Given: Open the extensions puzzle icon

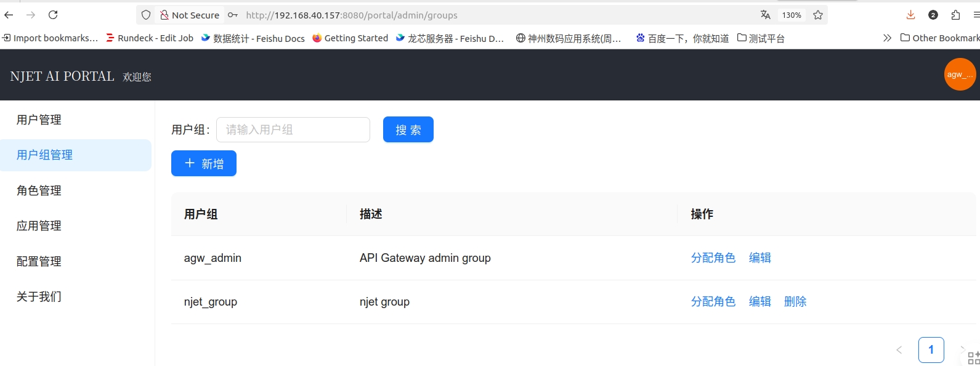Looking at the screenshot, I should 955,15.
